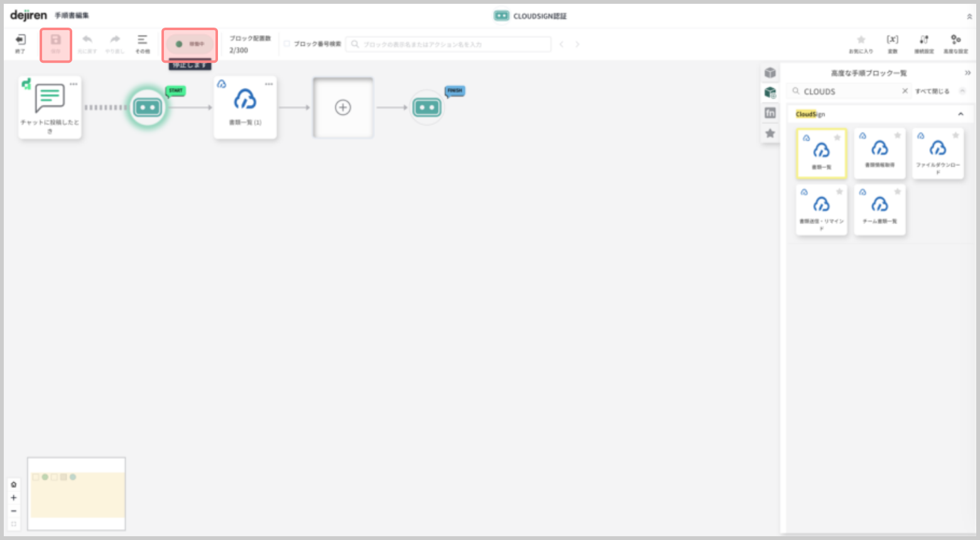Click the 終了 exit icon
The width and height of the screenshot is (980, 540).
point(20,43)
